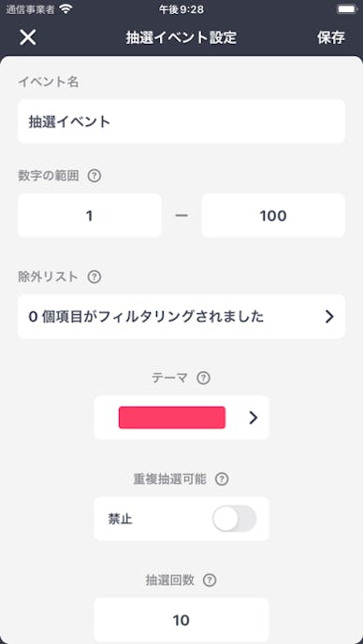Open help icon next to 重複抽選可能
Screen dimensions: 363x644
[x=222, y=479]
